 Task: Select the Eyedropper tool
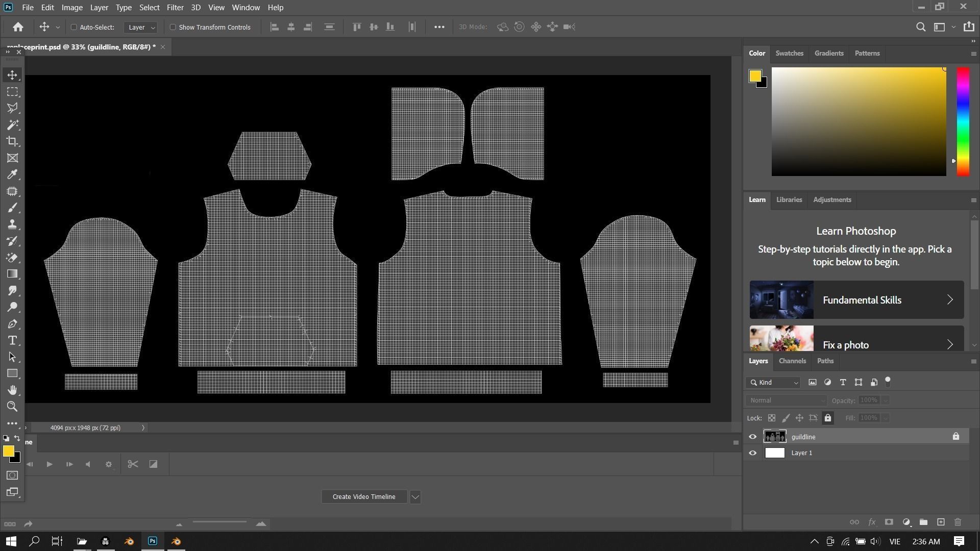coord(12,174)
